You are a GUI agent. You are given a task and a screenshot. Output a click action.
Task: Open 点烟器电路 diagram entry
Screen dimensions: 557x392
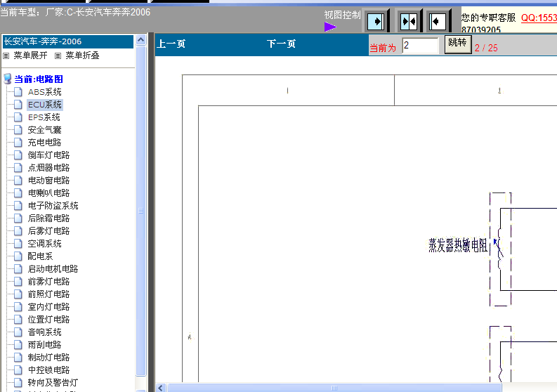[x=48, y=168]
